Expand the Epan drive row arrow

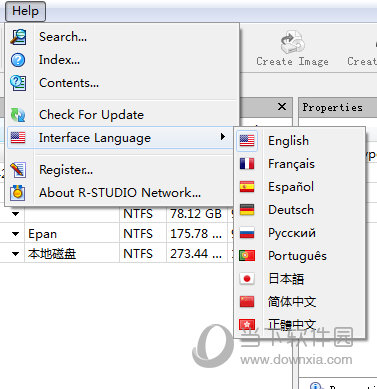pyautogui.click(x=15, y=234)
